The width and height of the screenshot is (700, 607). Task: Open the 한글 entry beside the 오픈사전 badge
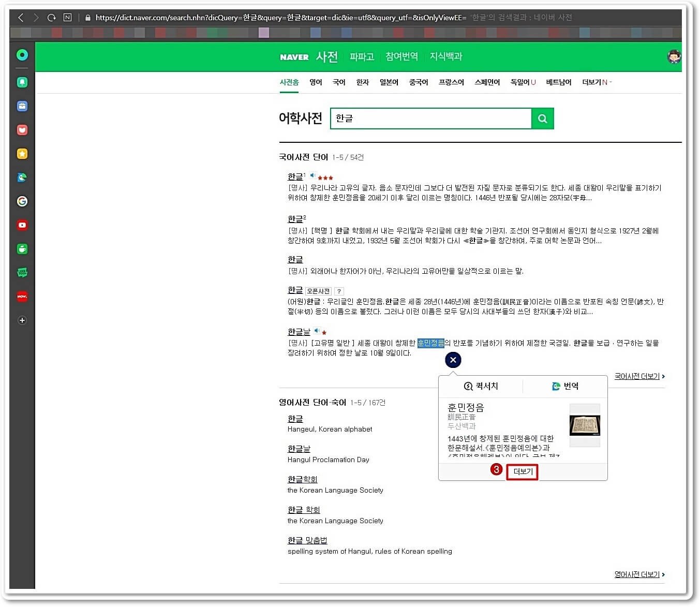[x=295, y=290]
